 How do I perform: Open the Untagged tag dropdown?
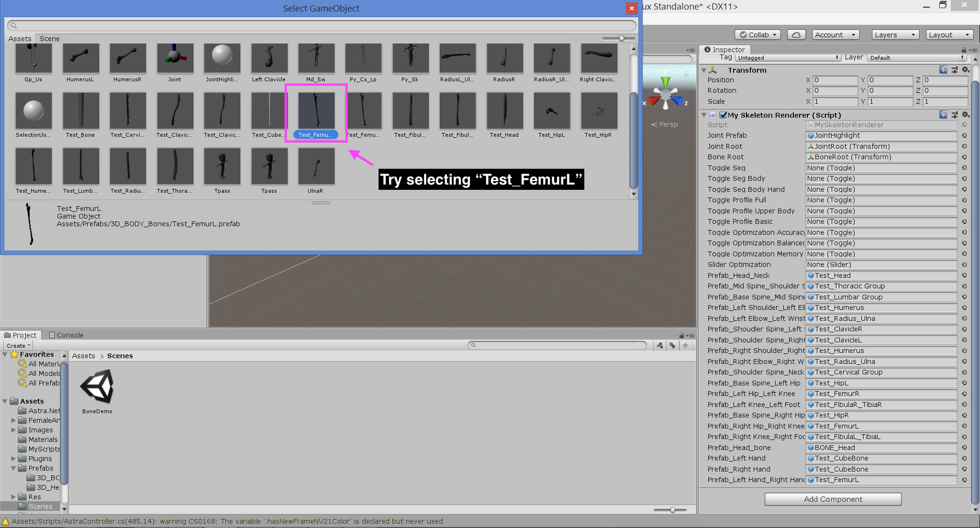pyautogui.click(x=787, y=57)
